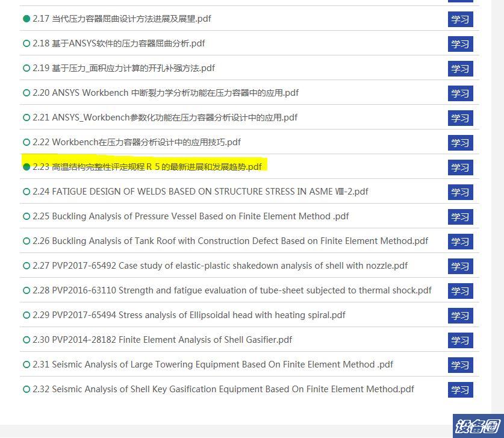Image resolution: width=504 pixels, height=438 pixels.
Task: Click hollow status circle for 2.20
Action: (26, 93)
